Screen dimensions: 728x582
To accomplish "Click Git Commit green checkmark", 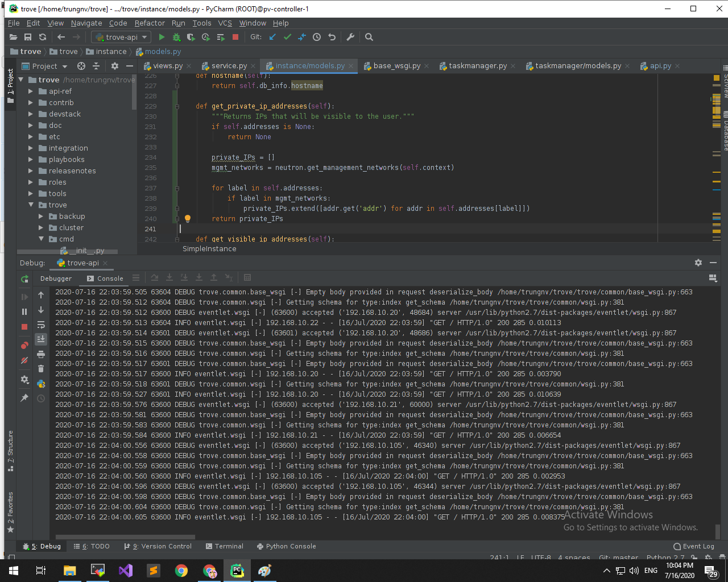I will (287, 37).
